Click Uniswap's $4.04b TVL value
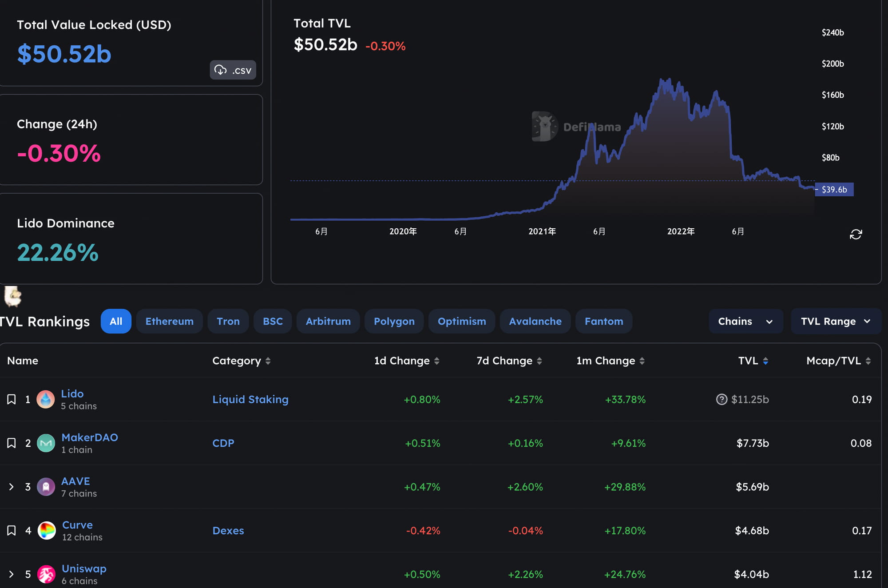 click(751, 574)
